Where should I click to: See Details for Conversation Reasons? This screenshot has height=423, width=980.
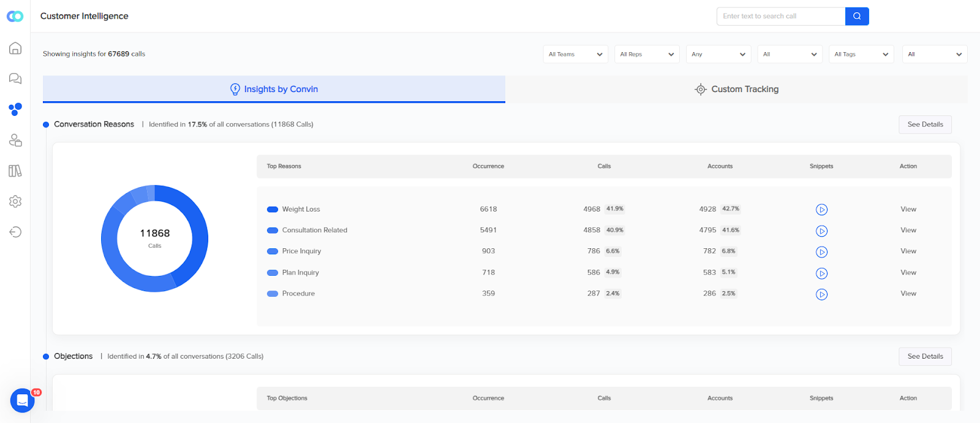925,124
